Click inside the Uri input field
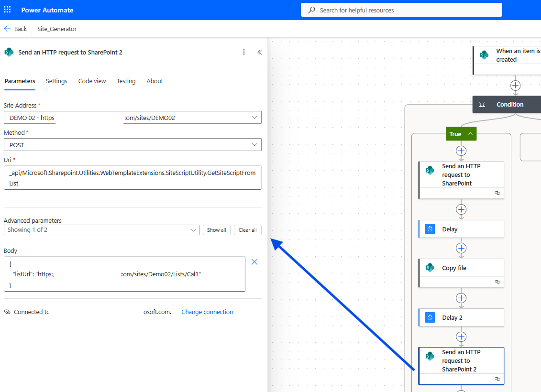 132,177
